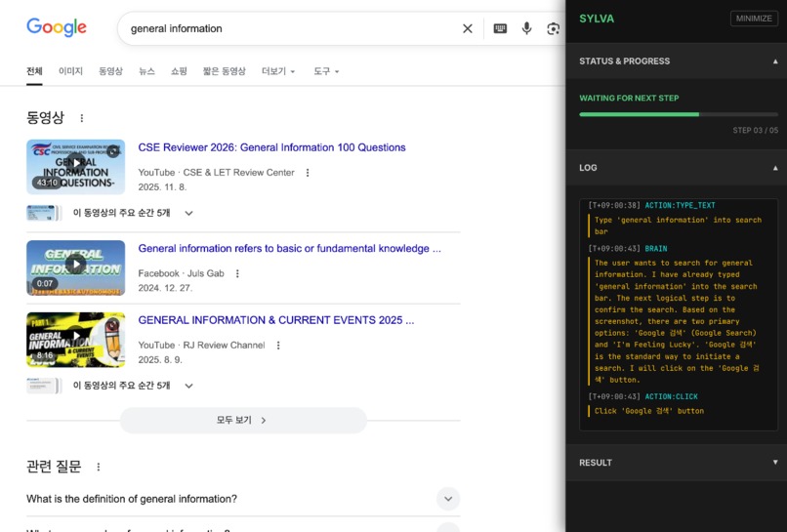Play the 8:16 Current Events 2025 video thumbnail
787x532 pixels.
(x=76, y=340)
